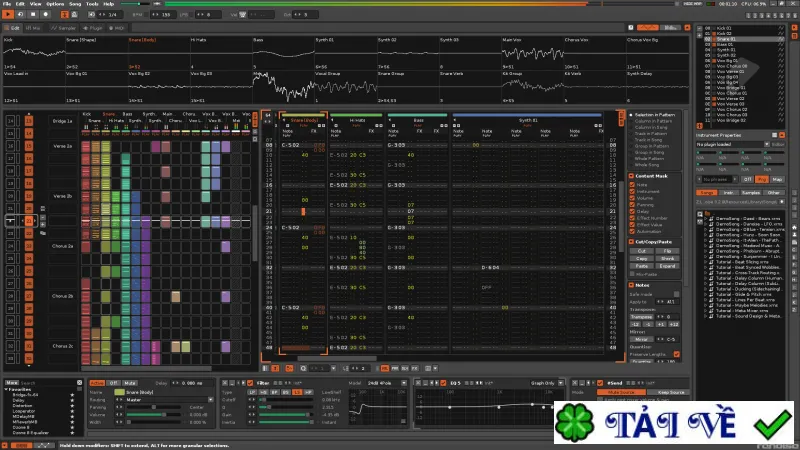
Task: Click the home icon in disk browser sidebar
Action: pyautogui.click(x=794, y=227)
